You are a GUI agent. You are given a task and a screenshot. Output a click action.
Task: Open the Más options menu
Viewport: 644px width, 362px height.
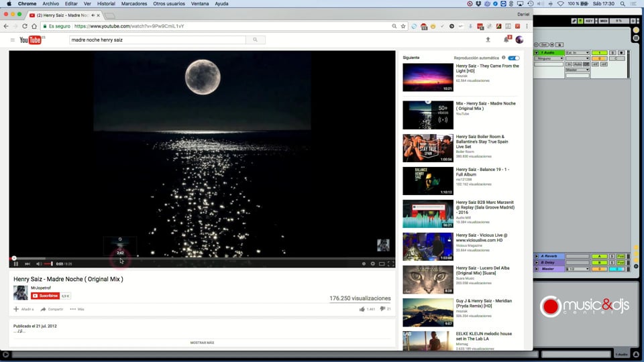(77, 309)
